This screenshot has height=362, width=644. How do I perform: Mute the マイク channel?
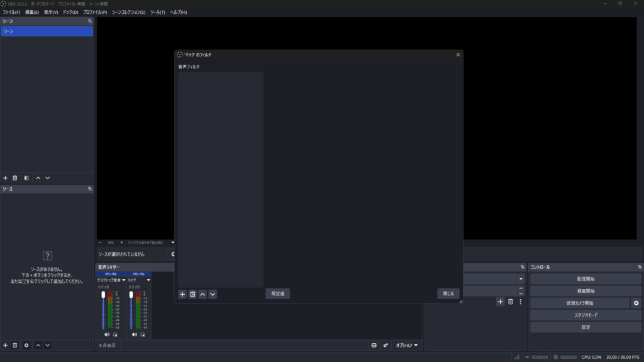click(135, 335)
